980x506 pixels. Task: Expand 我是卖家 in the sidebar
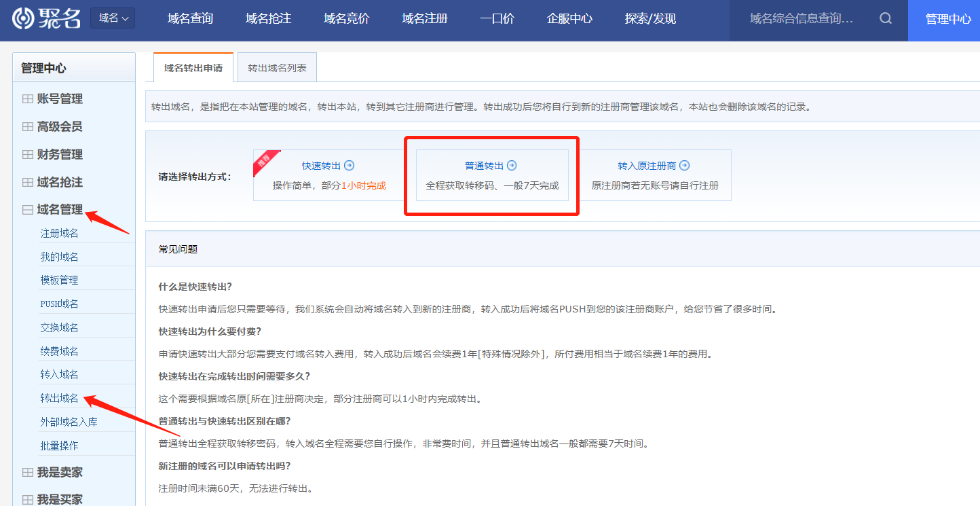pos(60,472)
